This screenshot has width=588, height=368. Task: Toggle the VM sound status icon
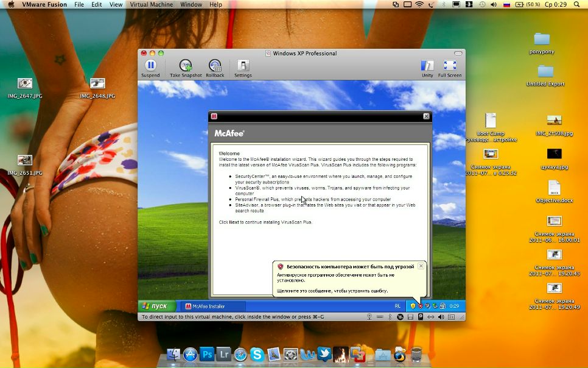[x=441, y=317]
